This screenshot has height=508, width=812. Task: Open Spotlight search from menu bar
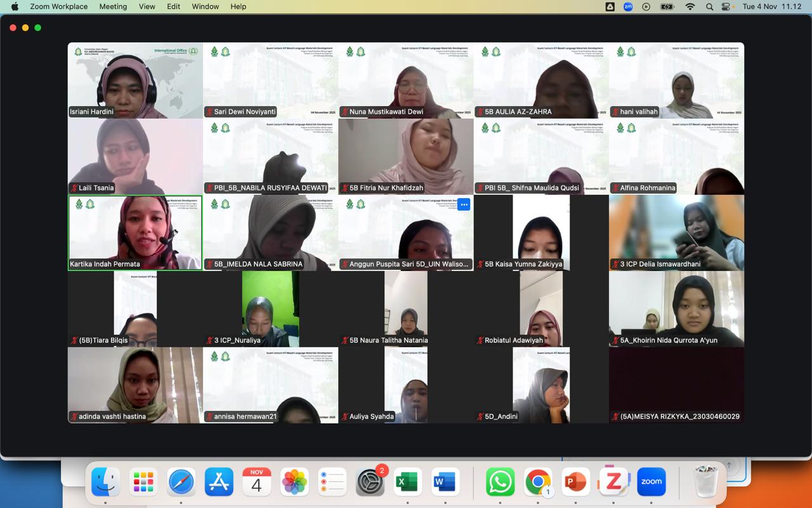point(709,6)
